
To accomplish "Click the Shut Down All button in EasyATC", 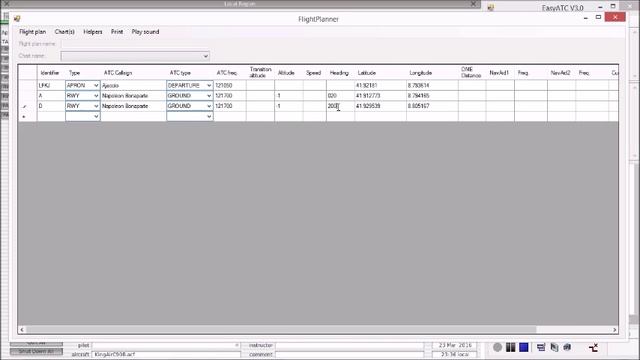I will point(36,351).
